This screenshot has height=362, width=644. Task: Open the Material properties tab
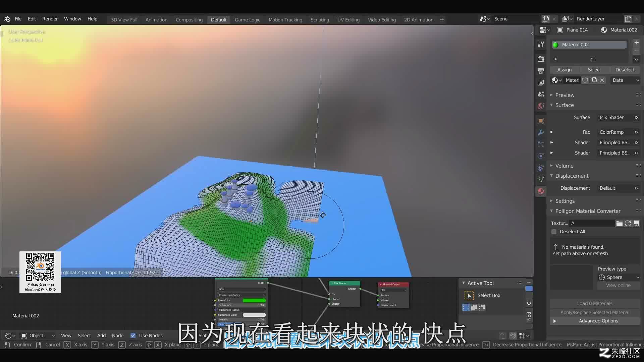coord(541,191)
